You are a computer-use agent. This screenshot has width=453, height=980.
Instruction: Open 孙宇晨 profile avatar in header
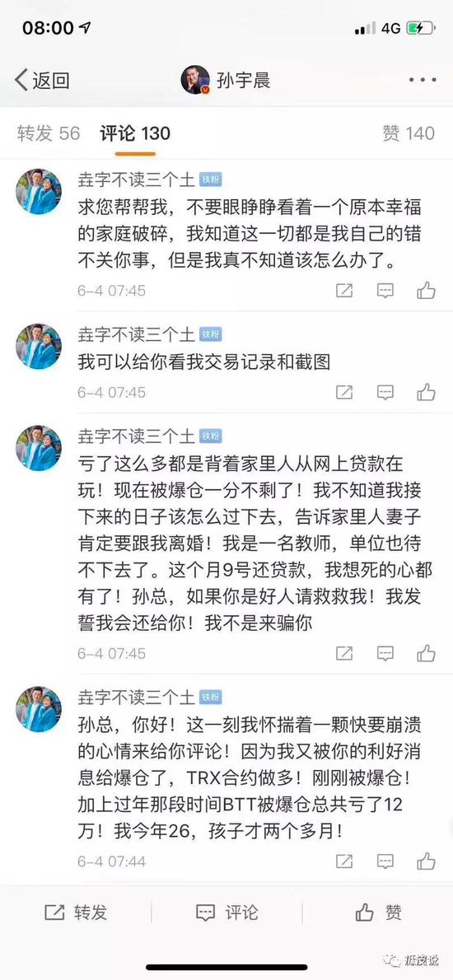click(x=195, y=80)
